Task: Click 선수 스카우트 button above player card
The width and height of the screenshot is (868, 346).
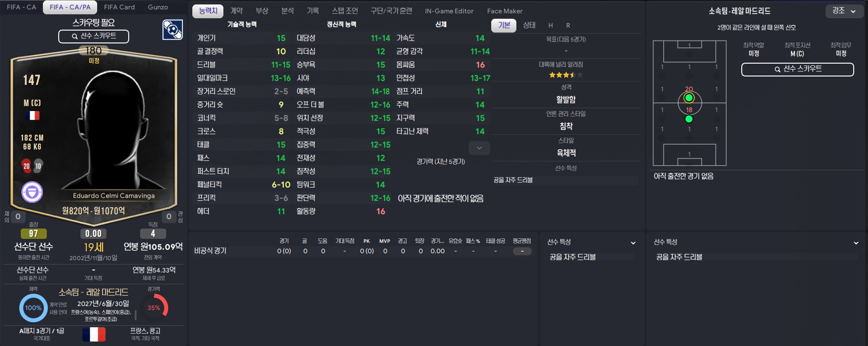Action: click(x=94, y=36)
